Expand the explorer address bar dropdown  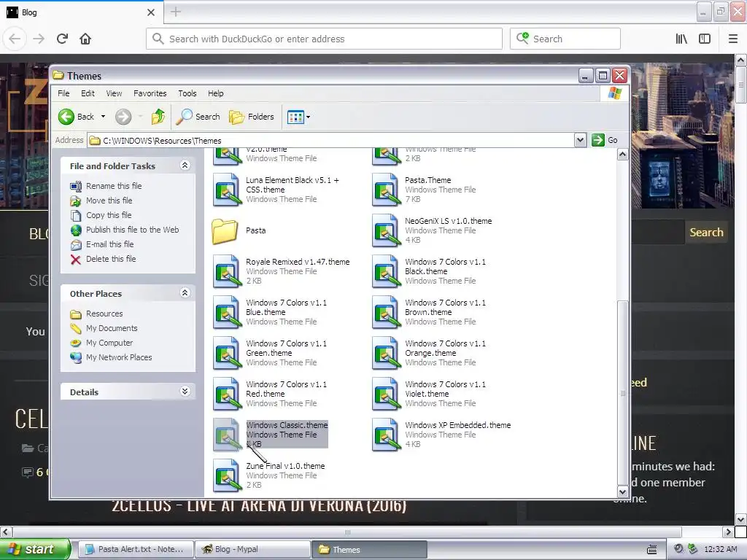[580, 140]
